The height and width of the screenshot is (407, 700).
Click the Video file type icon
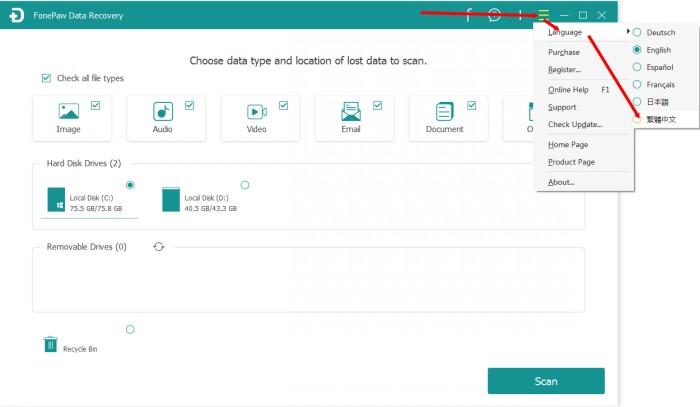coord(257,111)
